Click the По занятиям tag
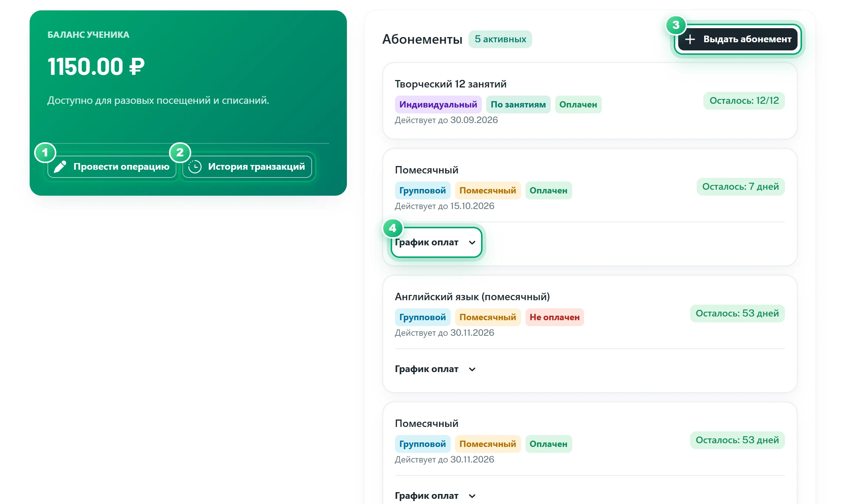The width and height of the screenshot is (845, 504). pyautogui.click(x=518, y=105)
